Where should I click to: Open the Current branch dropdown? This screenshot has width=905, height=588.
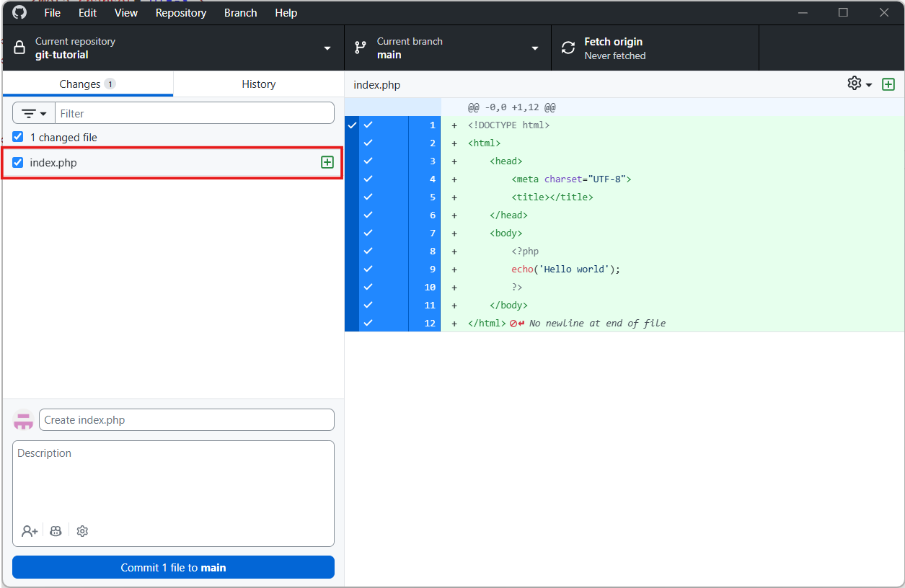448,48
